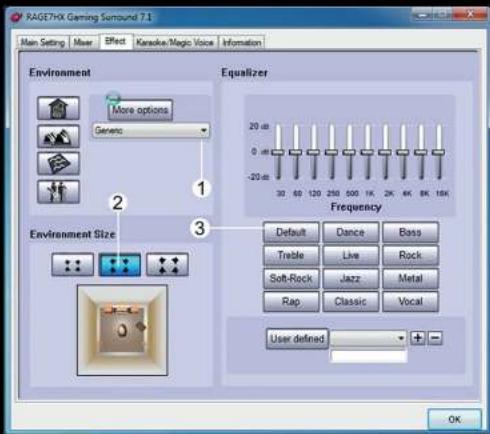Click the 250 Hz equalizer slider
Screen dimensions: 490x434
coord(332,152)
